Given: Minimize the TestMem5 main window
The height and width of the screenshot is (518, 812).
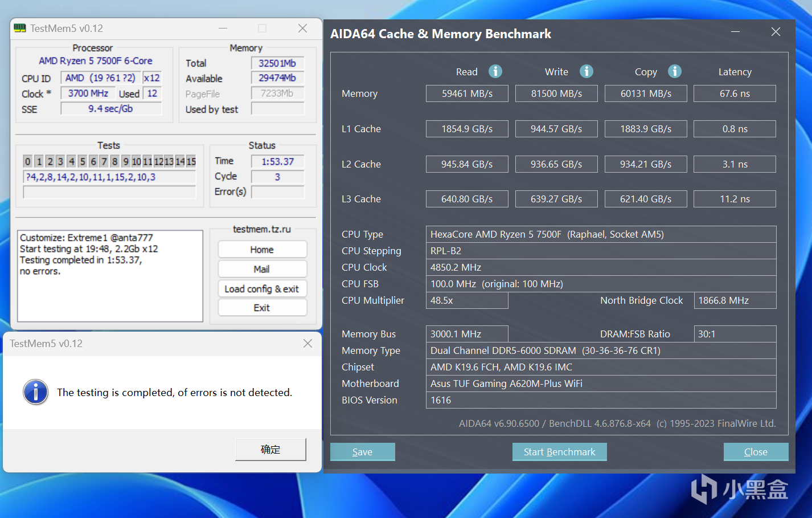Looking at the screenshot, I should (x=223, y=28).
